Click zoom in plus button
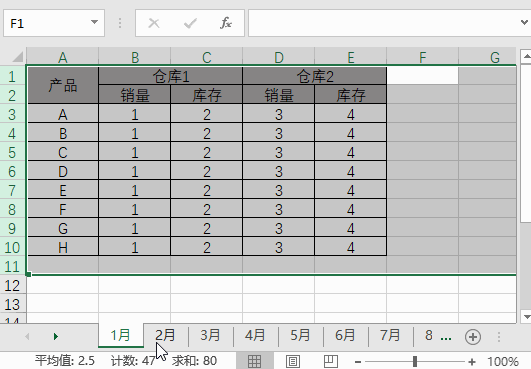531x369 pixels. click(472, 362)
